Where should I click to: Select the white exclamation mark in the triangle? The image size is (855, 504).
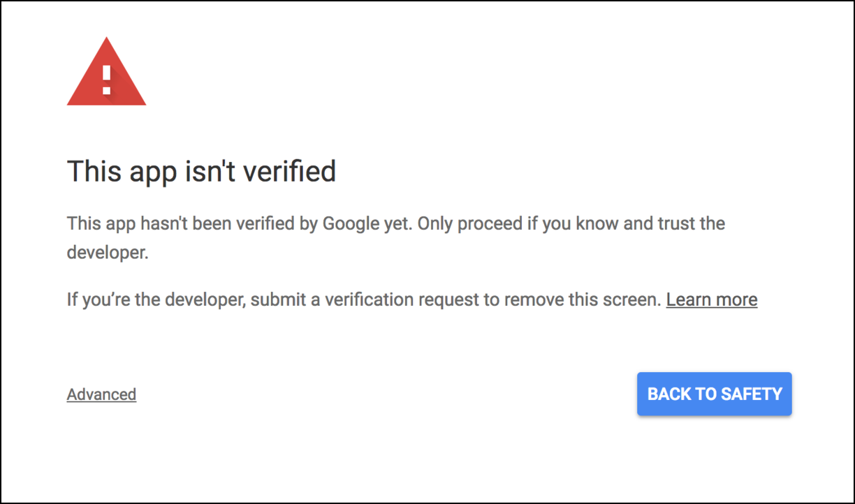click(106, 80)
